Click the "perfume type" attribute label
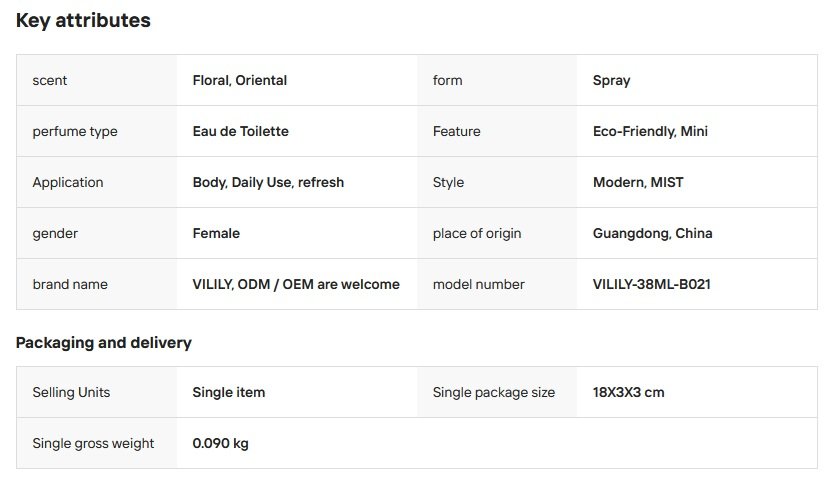This screenshot has width=833, height=482. click(75, 131)
